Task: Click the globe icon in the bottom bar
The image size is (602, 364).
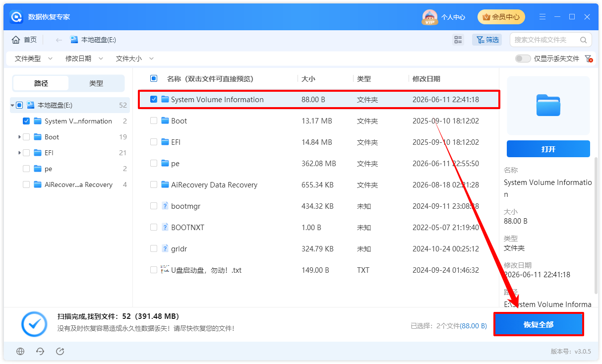Action: click(20, 351)
